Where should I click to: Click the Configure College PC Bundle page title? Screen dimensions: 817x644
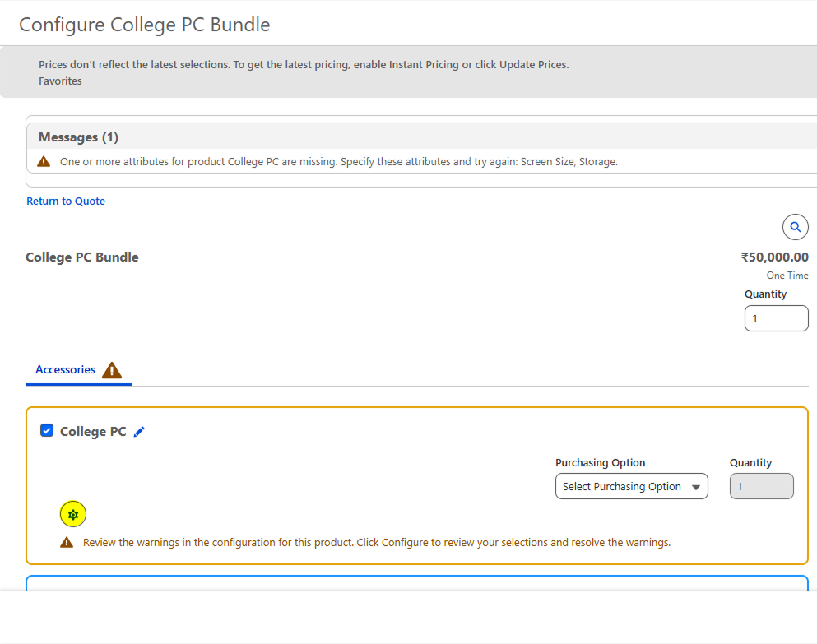coord(145,25)
